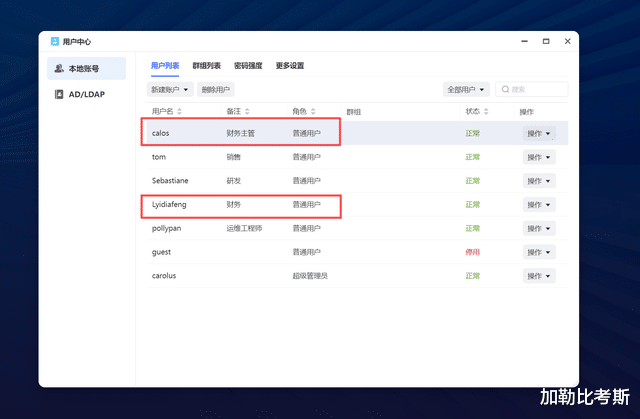
Task: Open 操作 dropdown for tom
Action: click(x=539, y=157)
